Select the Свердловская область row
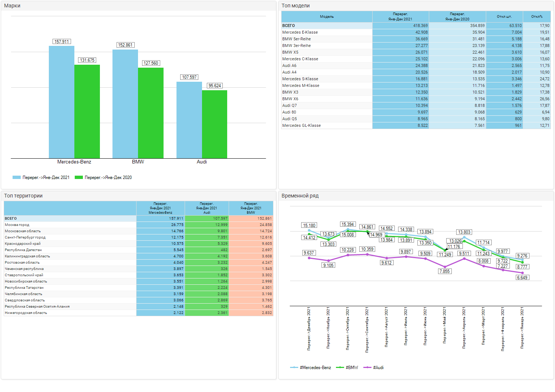This screenshot has width=555, height=392. [138, 300]
